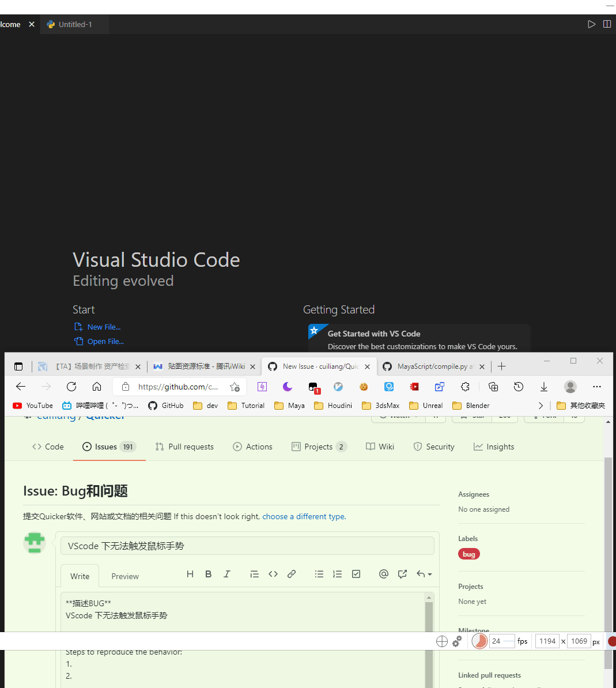Open saved replies dropdown

click(424, 574)
